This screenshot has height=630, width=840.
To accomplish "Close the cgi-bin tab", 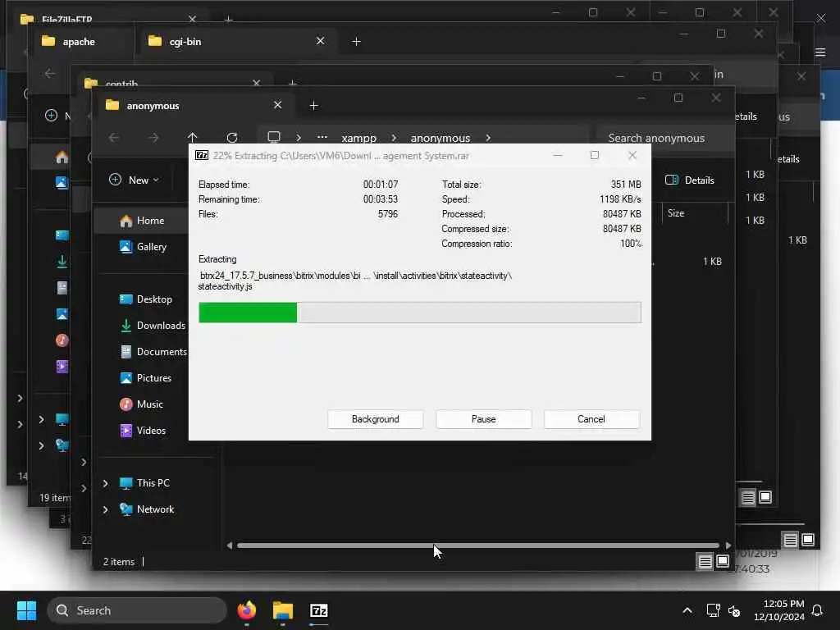I will [x=321, y=41].
